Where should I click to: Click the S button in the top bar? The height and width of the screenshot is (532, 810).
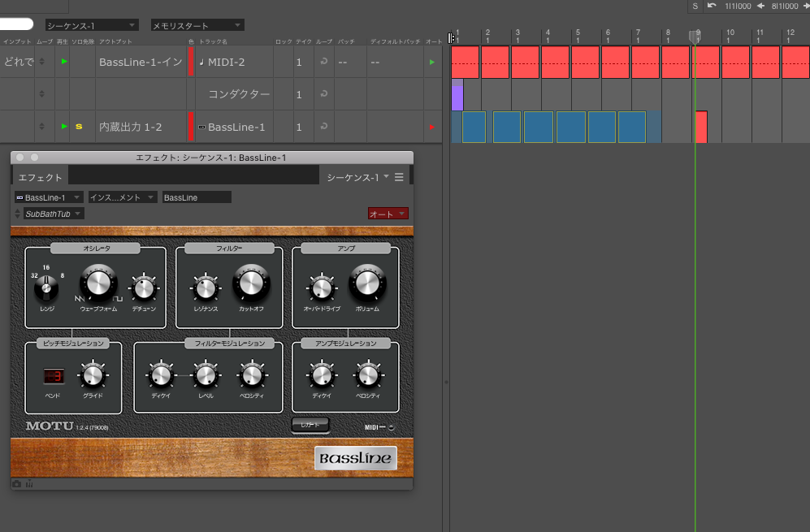click(x=695, y=6)
